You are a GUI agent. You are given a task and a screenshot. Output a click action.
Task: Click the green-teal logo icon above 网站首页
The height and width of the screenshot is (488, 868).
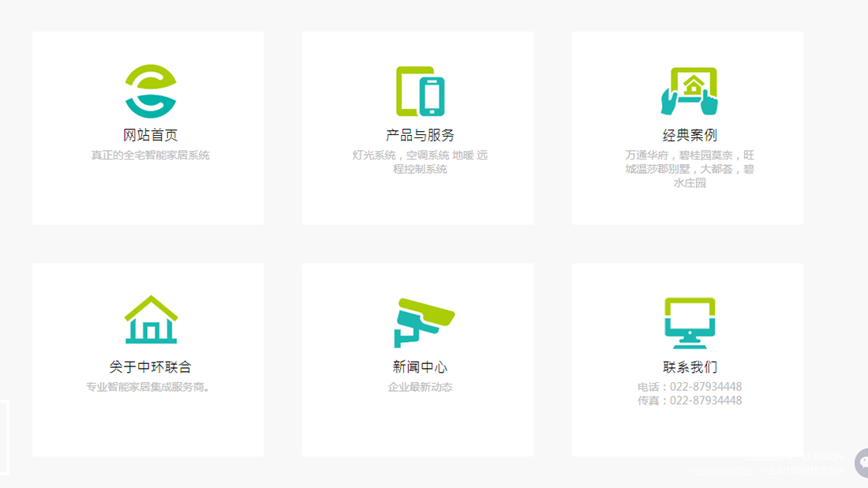(x=151, y=92)
